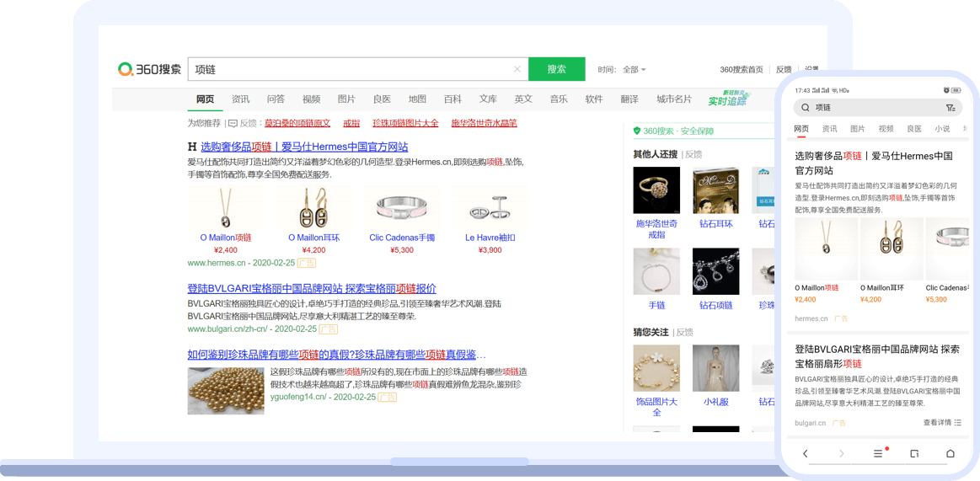The width and height of the screenshot is (980, 481).
Task: Click the 实时追踪 banner icon
Action: click(727, 98)
